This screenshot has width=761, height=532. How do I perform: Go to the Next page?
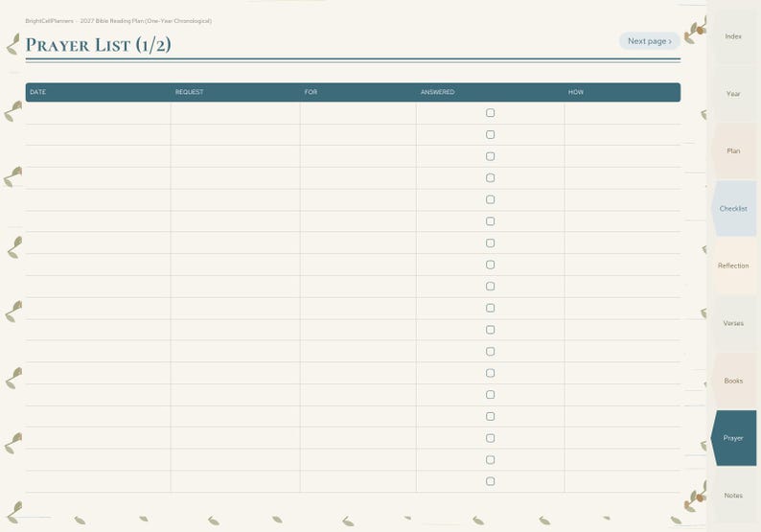pos(650,41)
